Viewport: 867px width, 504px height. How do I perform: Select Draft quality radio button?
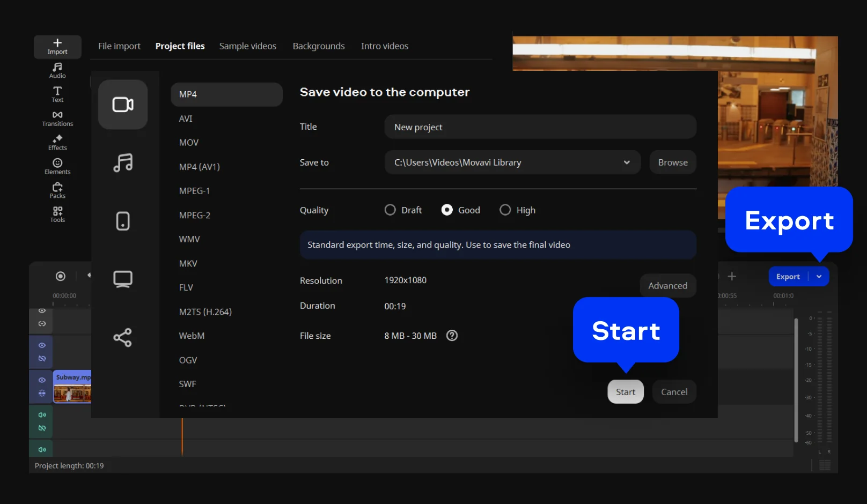pyautogui.click(x=390, y=210)
